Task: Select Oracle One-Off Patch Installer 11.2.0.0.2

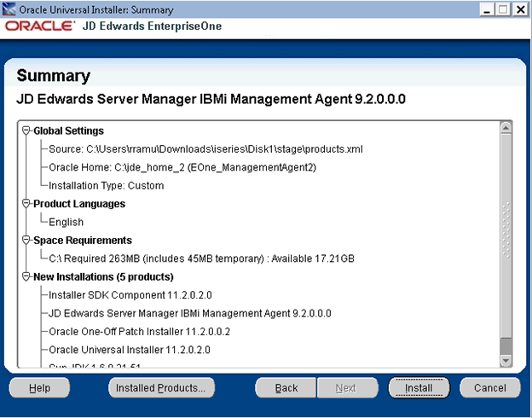Action: (x=140, y=332)
